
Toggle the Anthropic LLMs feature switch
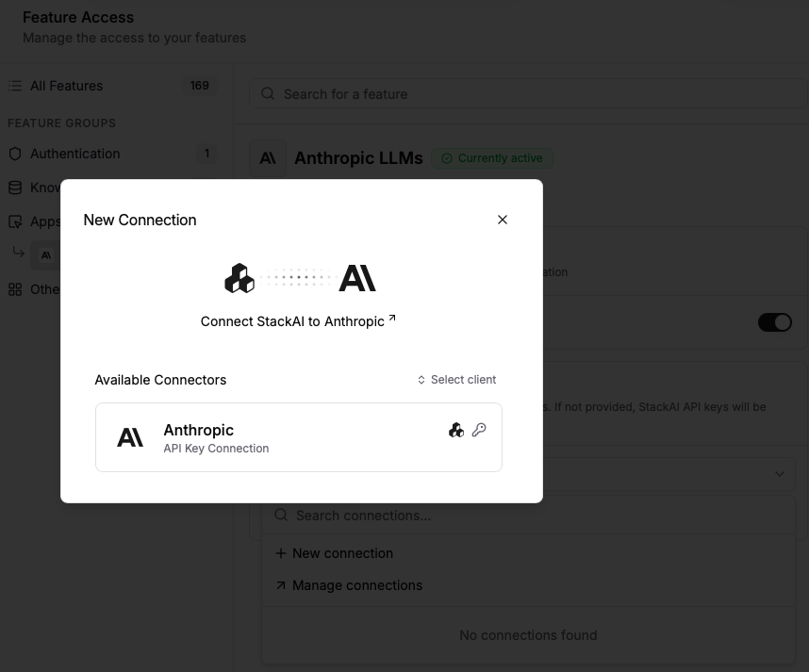(774, 322)
